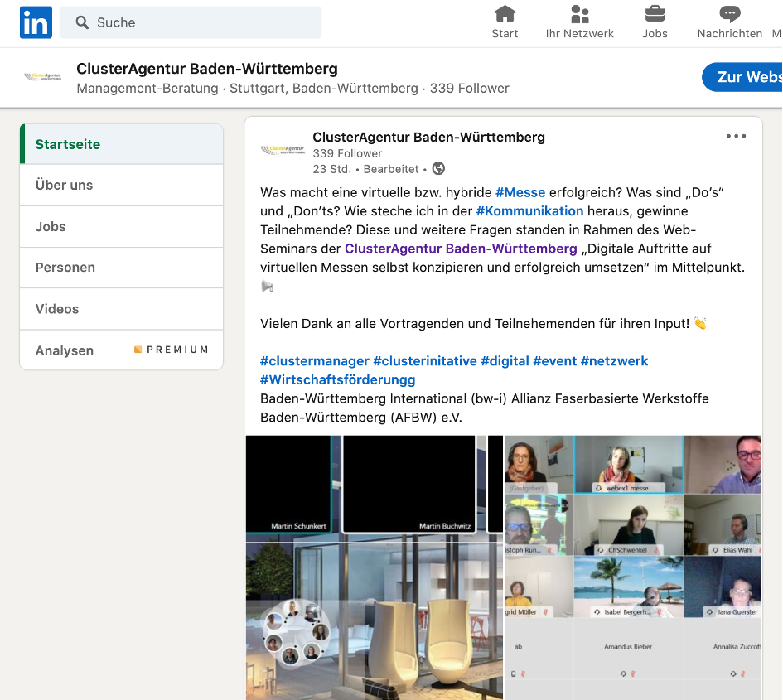783x700 pixels.
Task: Click the ChSchwenkel participant tile
Action: click(x=629, y=524)
